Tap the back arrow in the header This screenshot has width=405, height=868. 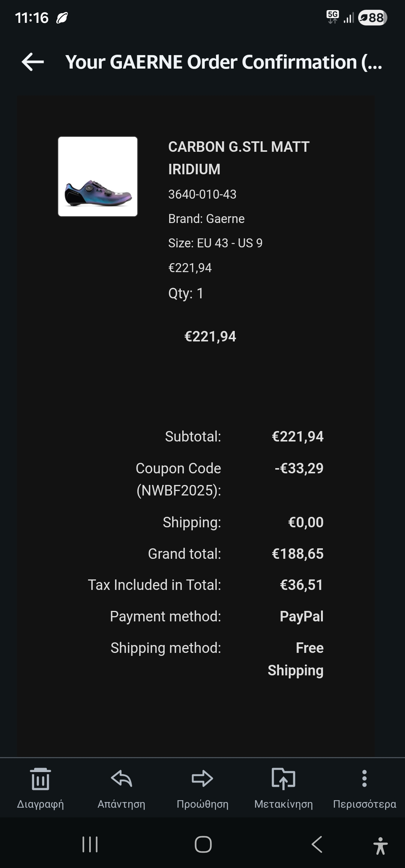33,62
